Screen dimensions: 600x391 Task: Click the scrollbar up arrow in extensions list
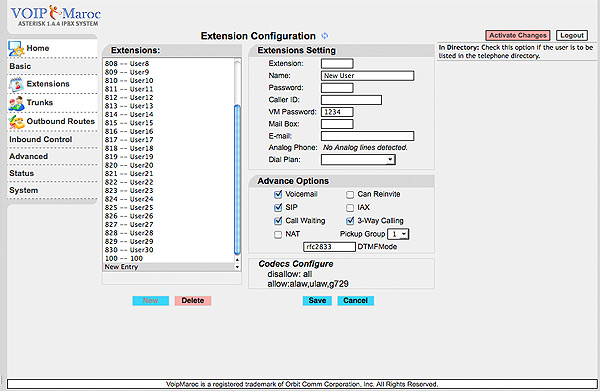pos(237,260)
